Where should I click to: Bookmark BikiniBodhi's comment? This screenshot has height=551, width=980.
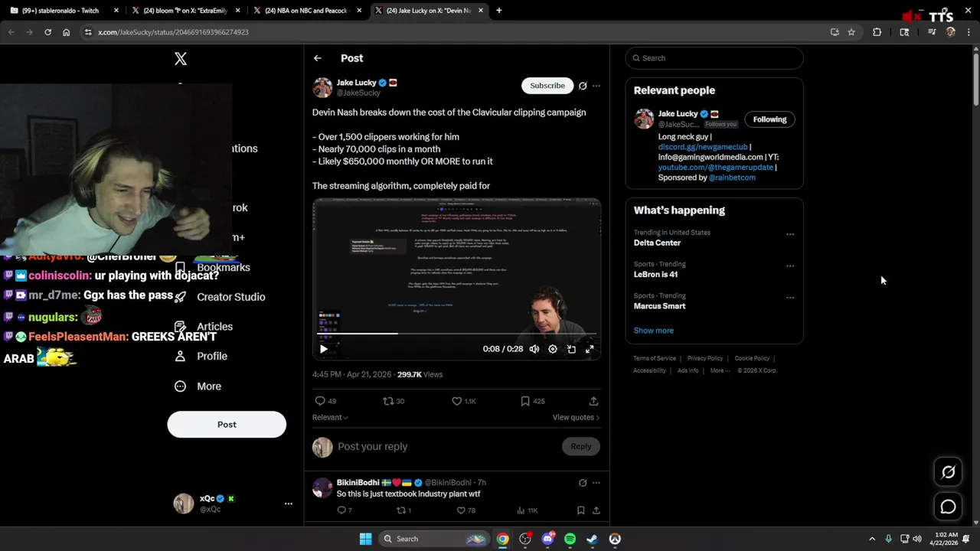[580, 510]
